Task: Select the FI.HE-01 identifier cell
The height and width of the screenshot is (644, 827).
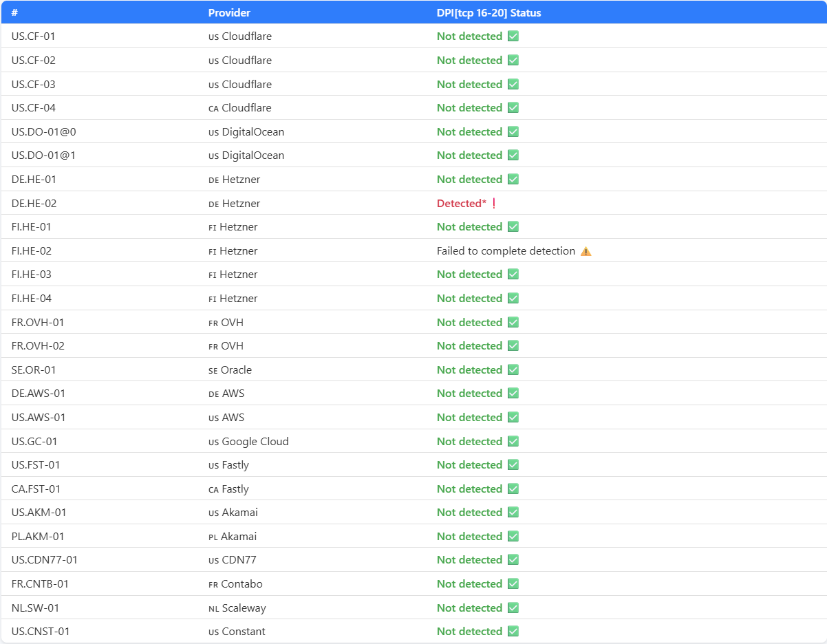Action: tap(32, 227)
